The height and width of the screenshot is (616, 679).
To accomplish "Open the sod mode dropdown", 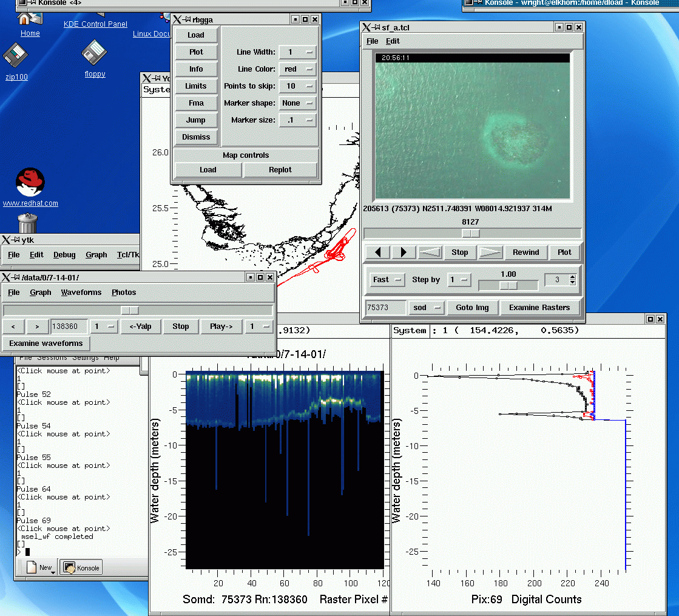I will (426, 308).
